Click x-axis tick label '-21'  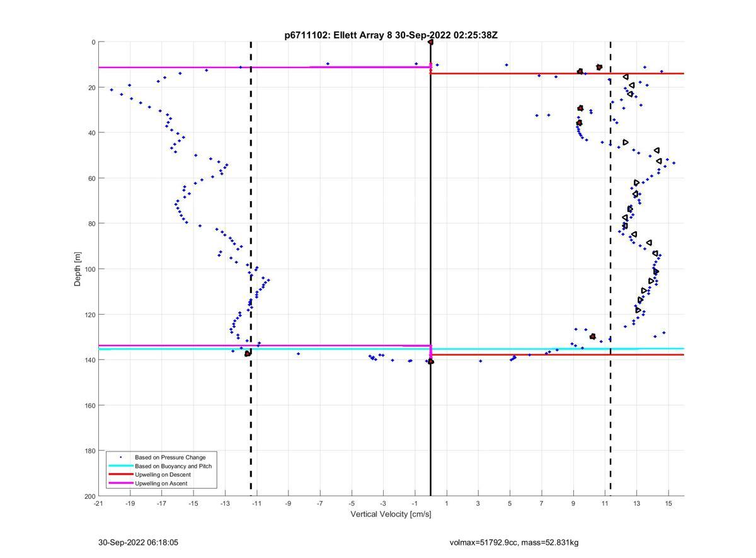(98, 504)
